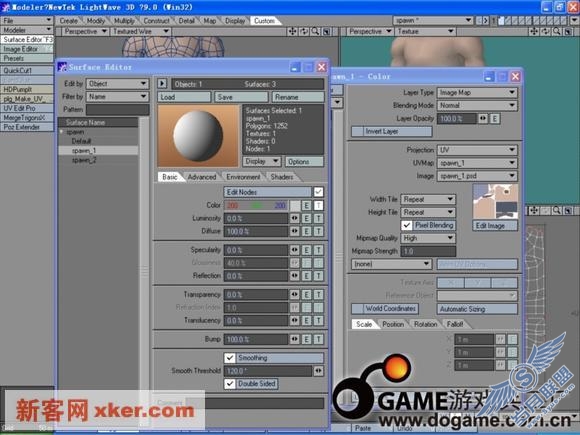The width and height of the screenshot is (580, 435).
Task: Click the Options button
Action: pos(304,161)
